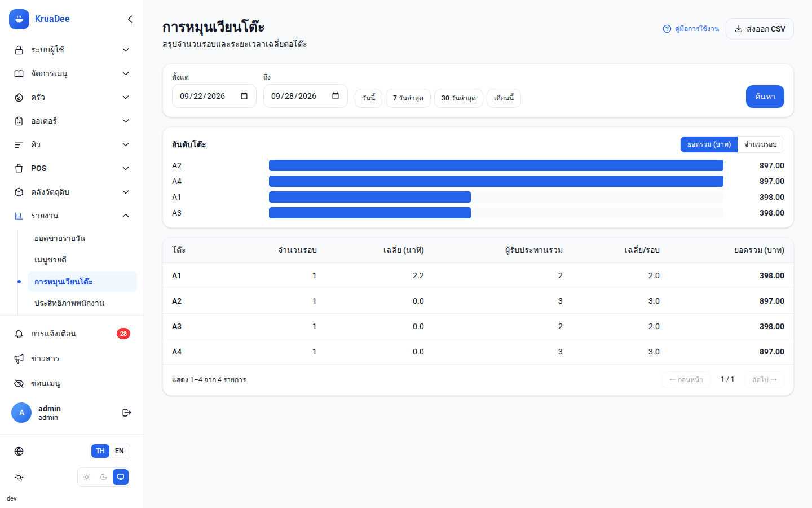The width and height of the screenshot is (812, 508).
Task: Click the ค้นหา search button
Action: (x=765, y=97)
